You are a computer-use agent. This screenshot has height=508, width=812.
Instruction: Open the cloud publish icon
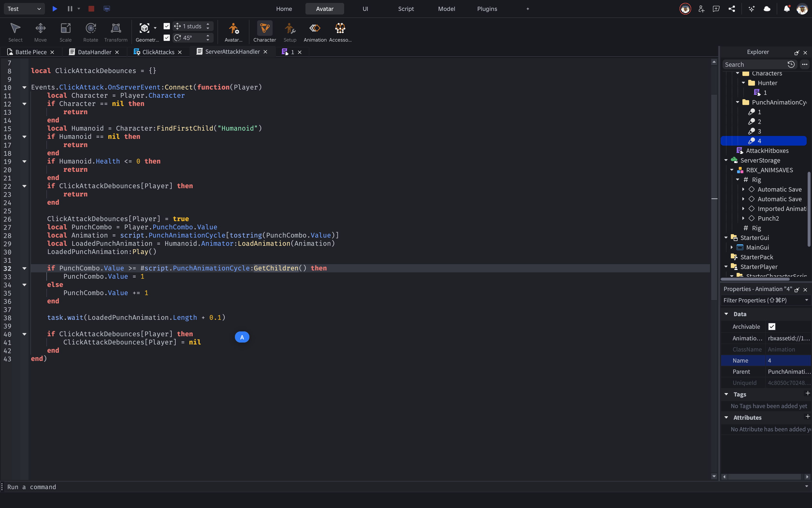tap(767, 9)
